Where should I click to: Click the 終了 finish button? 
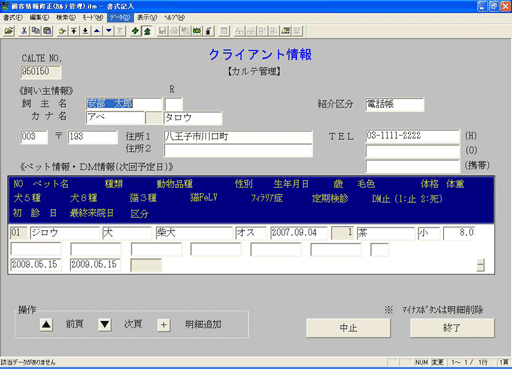pyautogui.click(x=452, y=328)
